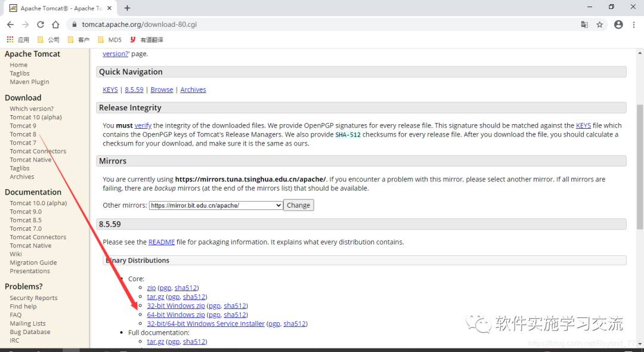The image size is (644, 352).
Task: Bookmark this page with star icon
Action: 600,24
